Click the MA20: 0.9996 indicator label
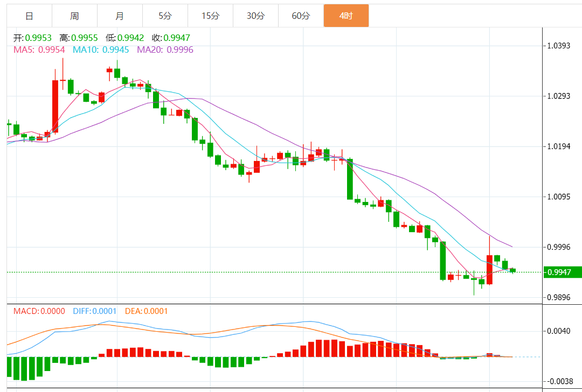 click(165, 50)
